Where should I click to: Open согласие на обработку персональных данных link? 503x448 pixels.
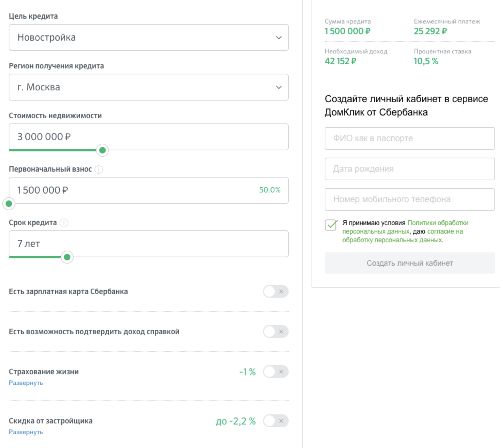(x=403, y=235)
